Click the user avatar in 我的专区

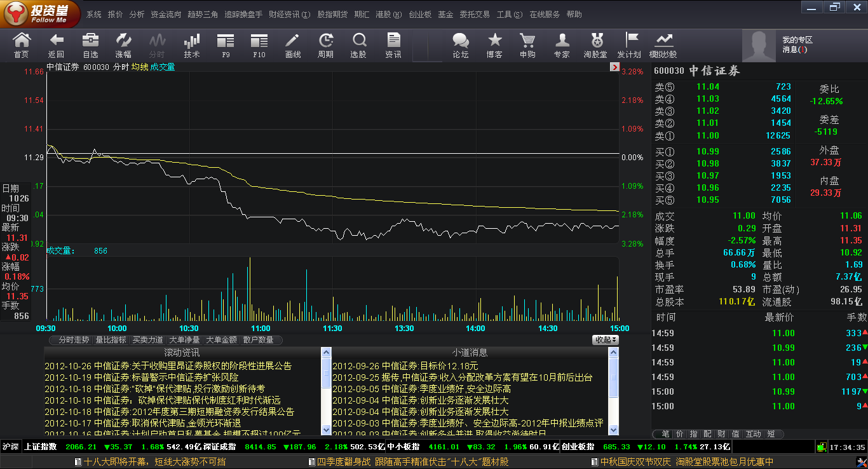pyautogui.click(x=759, y=45)
